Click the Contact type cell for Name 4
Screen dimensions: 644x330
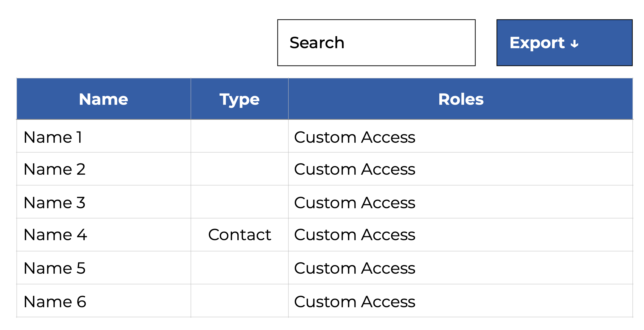[239, 235]
